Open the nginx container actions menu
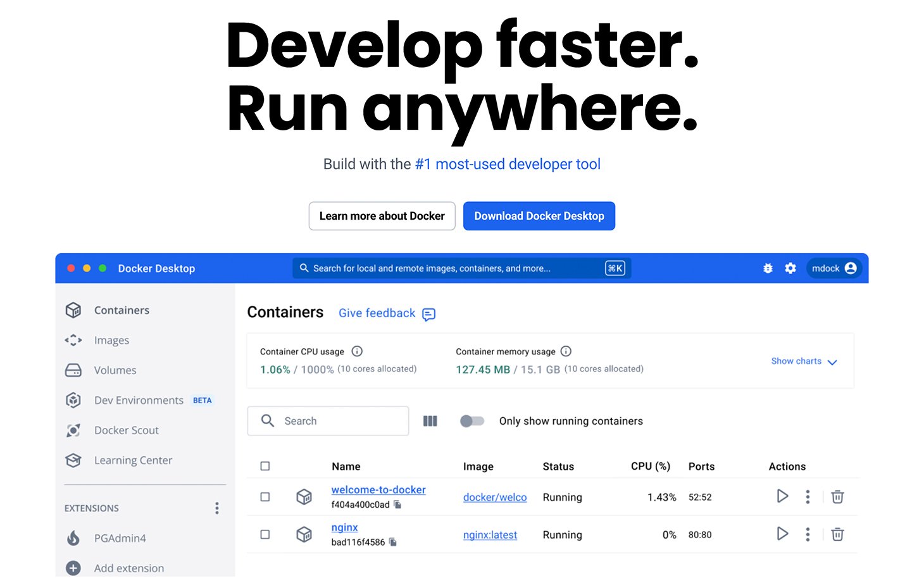The height and width of the screenshot is (583, 924). click(808, 534)
